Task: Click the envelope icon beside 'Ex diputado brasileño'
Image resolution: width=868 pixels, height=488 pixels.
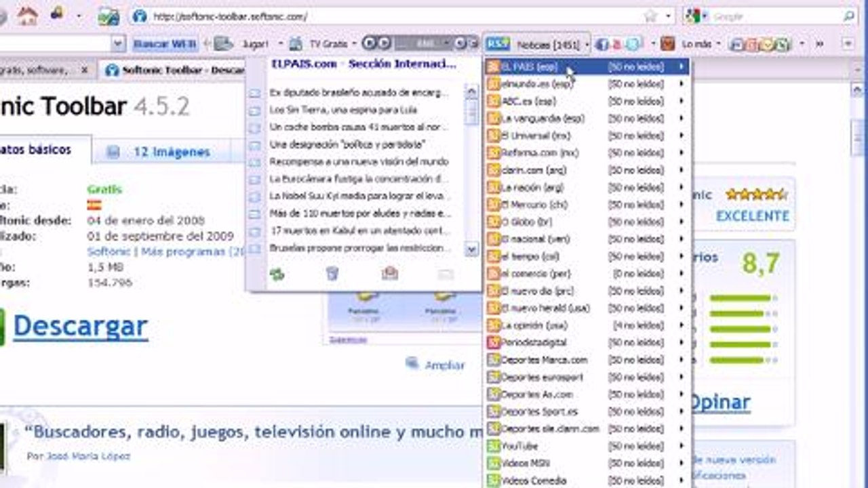Action: click(x=255, y=93)
